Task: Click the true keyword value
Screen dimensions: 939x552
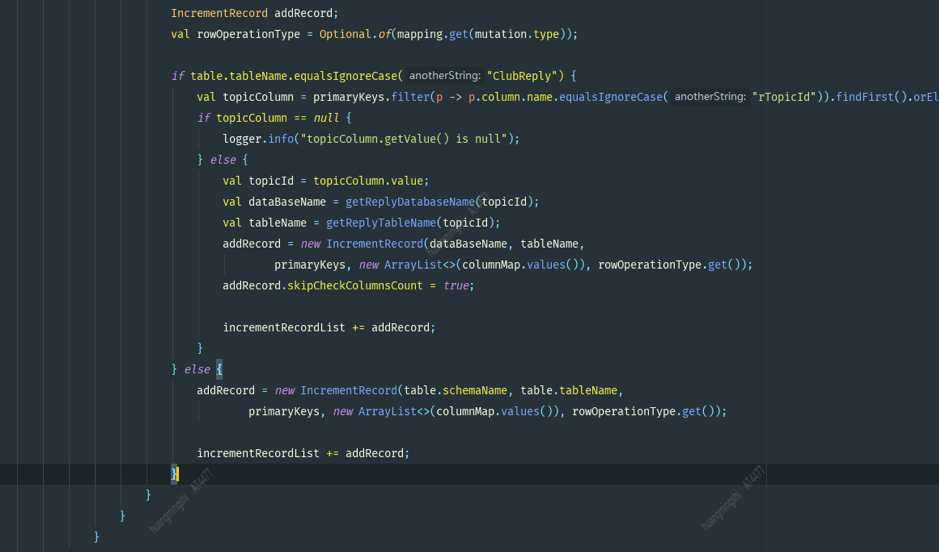Action: [x=456, y=286]
